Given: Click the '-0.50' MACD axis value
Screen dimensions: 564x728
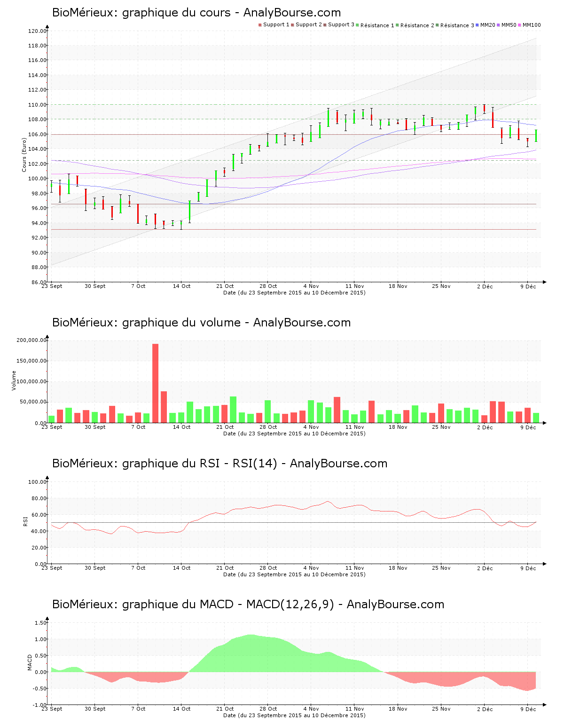Looking at the screenshot, I should pyautogui.click(x=39, y=689).
